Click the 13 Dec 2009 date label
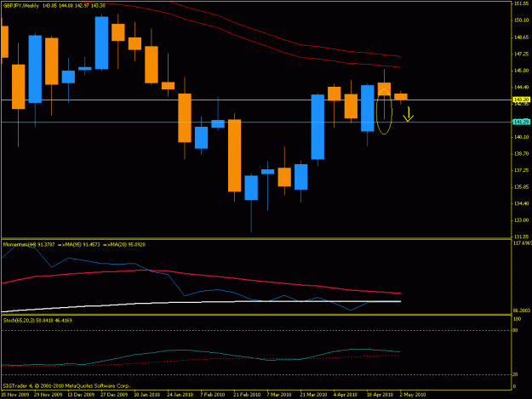 [81, 395]
